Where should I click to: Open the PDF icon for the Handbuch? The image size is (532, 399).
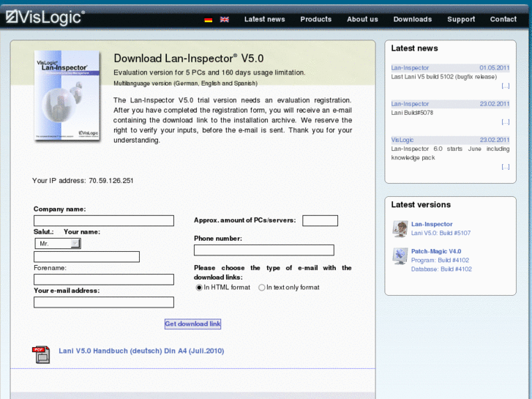tap(41, 354)
